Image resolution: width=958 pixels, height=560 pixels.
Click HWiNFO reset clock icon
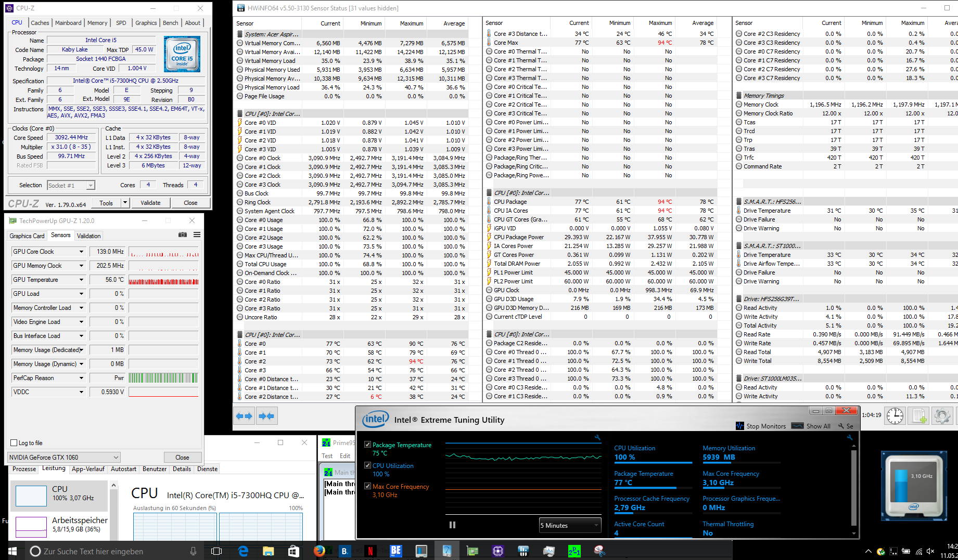pos(895,416)
